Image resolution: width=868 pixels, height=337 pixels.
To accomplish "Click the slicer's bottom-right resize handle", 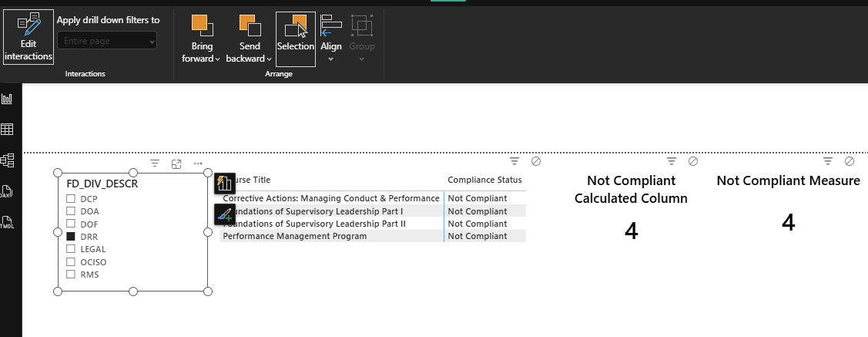I will point(208,292).
